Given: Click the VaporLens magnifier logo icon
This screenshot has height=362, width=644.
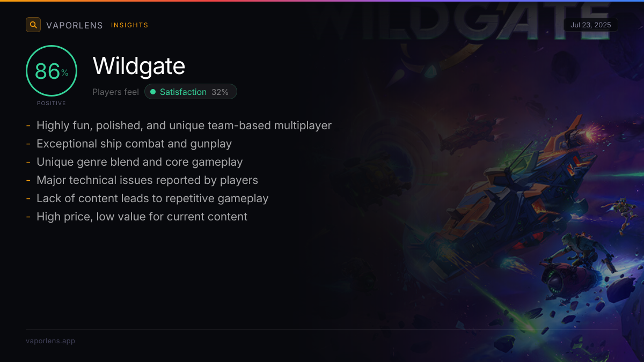Looking at the screenshot, I should point(33,25).
